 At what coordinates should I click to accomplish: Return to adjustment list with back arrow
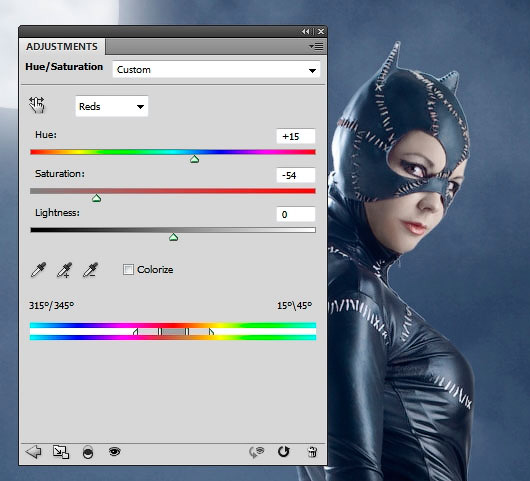point(33,452)
